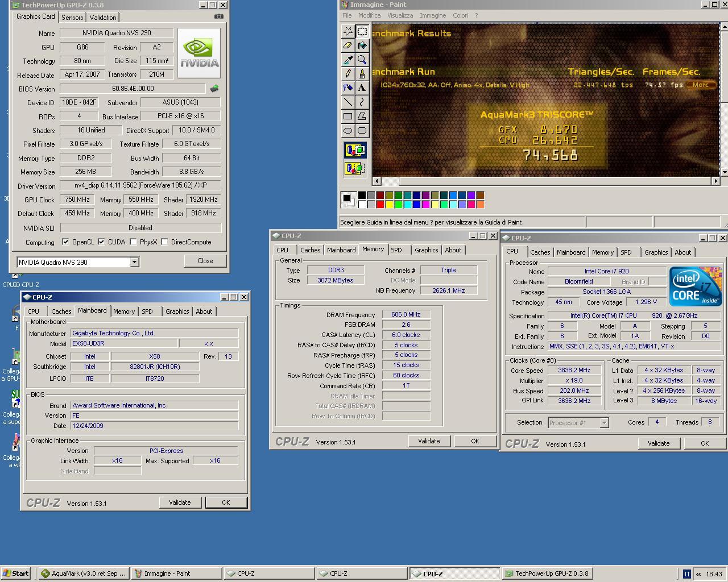Click the NVIDIA logo in GPU-Z

pyautogui.click(x=199, y=53)
